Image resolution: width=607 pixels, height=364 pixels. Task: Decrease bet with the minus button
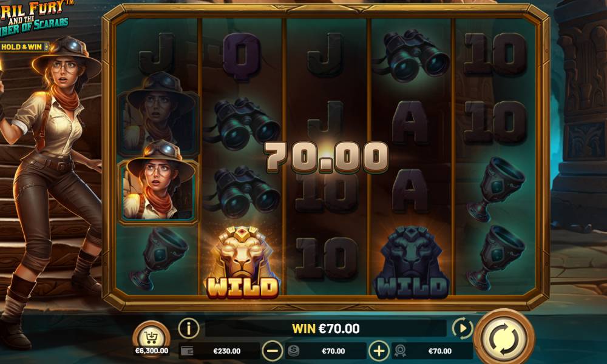pos(272,351)
